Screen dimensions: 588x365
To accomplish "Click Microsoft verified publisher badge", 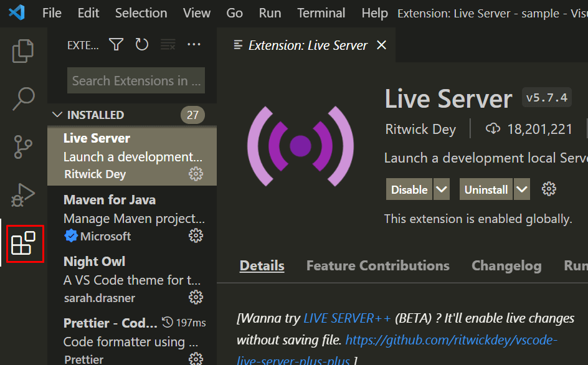I will click(x=71, y=236).
